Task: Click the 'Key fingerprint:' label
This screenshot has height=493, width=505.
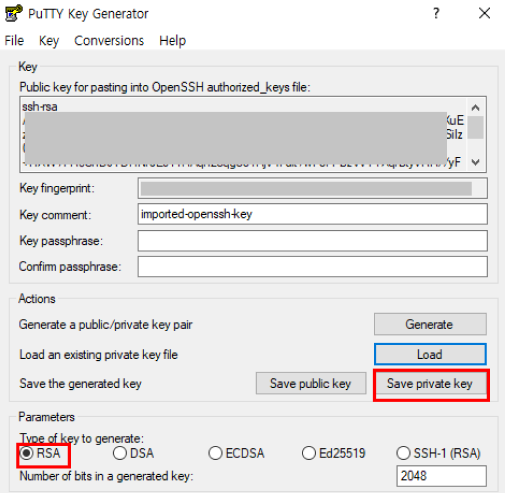Action: point(57,188)
